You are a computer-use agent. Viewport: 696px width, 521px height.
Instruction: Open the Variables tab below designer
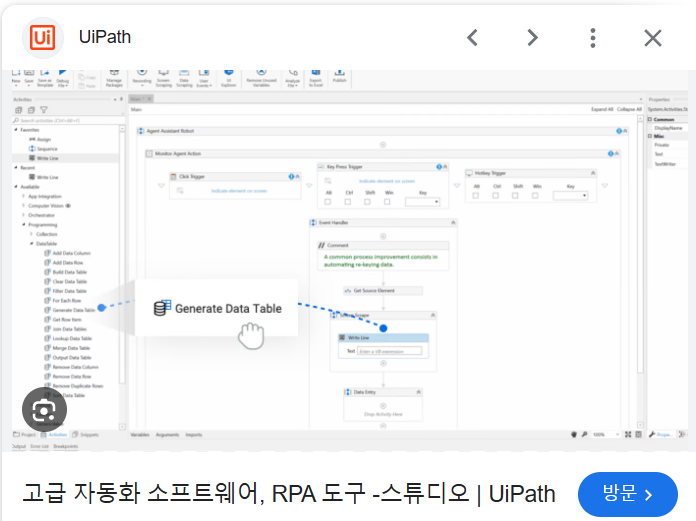point(140,434)
